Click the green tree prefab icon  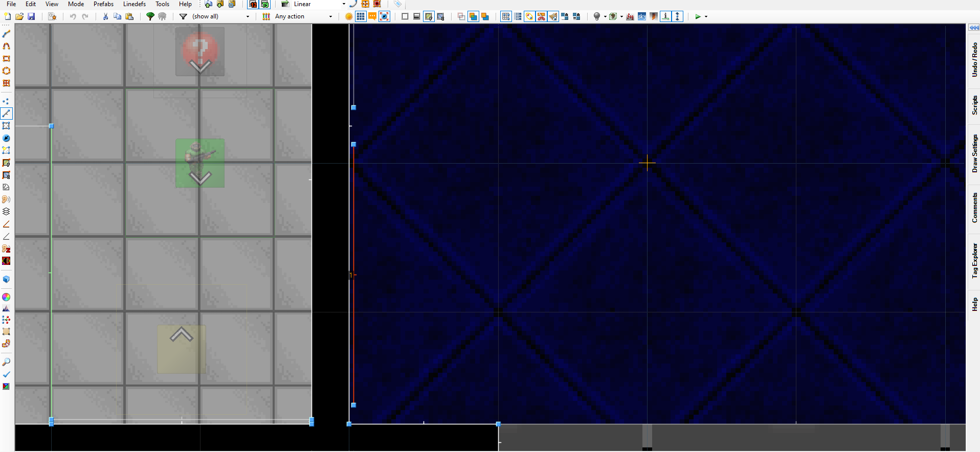[150, 16]
